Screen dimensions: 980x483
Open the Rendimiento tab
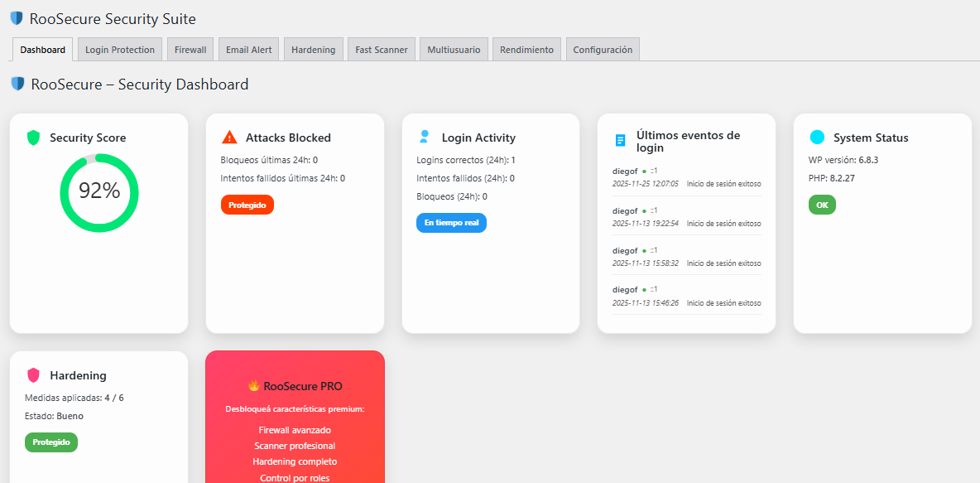point(527,50)
